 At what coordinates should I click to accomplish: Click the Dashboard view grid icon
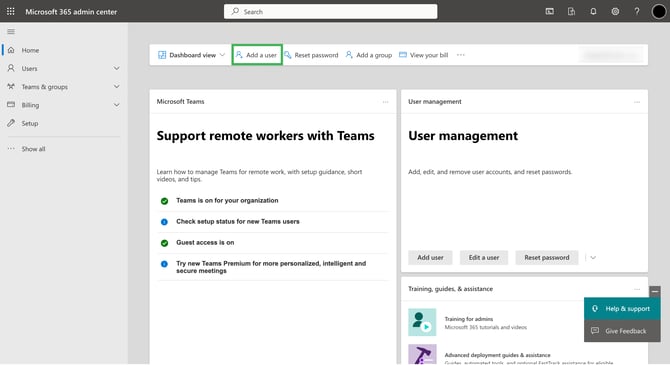[x=162, y=55]
